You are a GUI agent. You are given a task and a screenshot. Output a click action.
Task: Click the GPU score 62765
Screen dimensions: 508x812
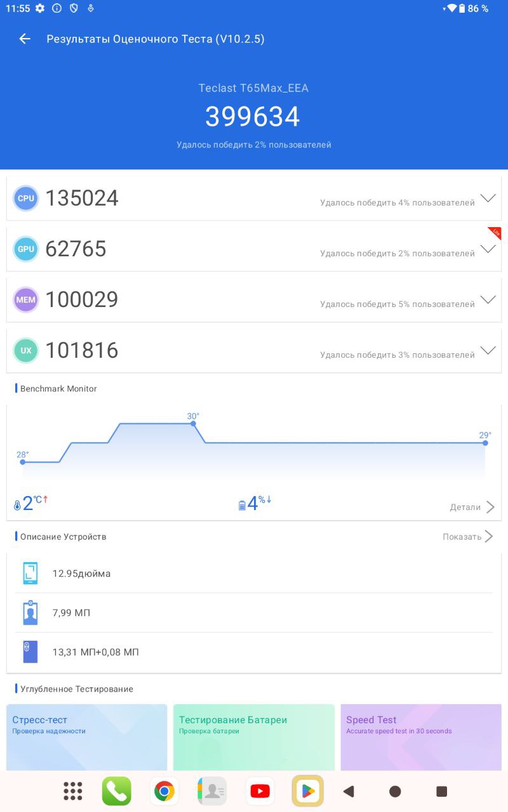(x=76, y=249)
